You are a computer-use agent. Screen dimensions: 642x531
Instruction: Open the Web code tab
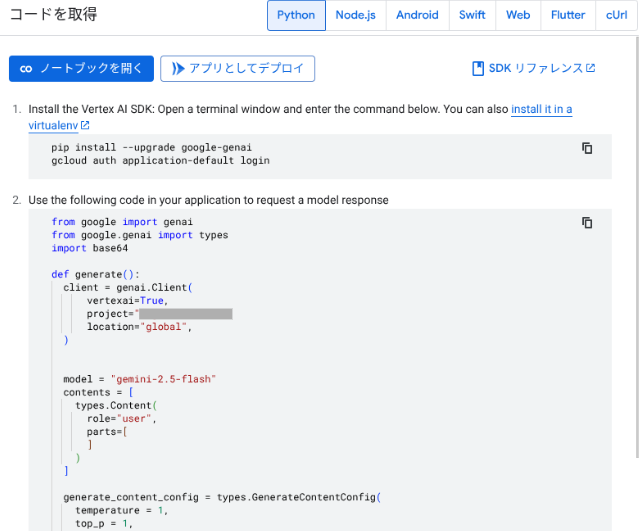pyautogui.click(x=518, y=15)
